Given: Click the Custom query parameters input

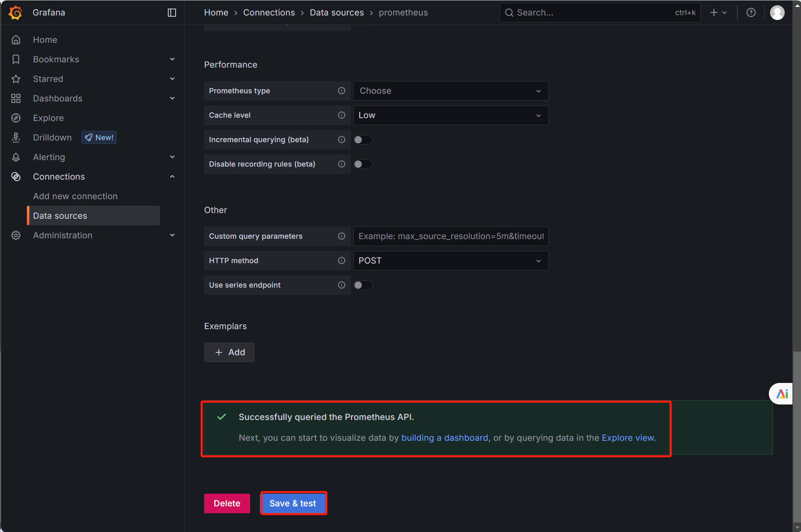Looking at the screenshot, I should (451, 236).
